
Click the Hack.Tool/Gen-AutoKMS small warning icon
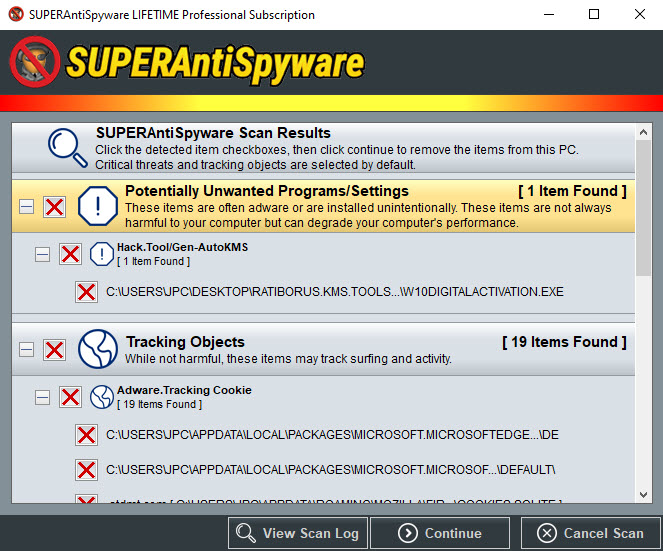pyautogui.click(x=101, y=254)
